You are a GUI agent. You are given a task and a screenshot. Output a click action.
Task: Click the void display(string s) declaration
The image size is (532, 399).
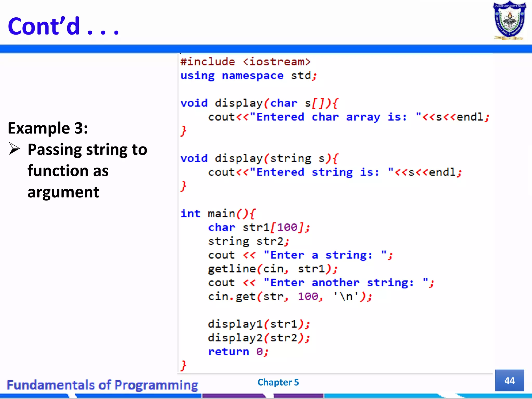click(259, 158)
